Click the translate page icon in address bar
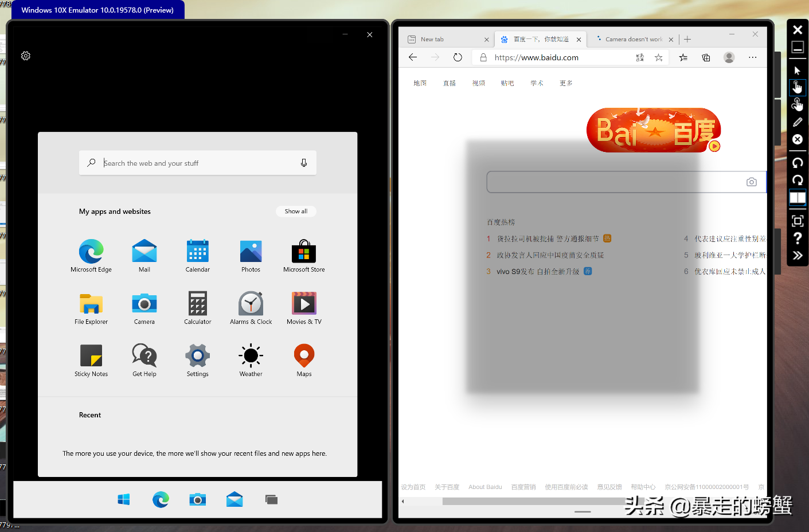The height and width of the screenshot is (532, 809). click(640, 57)
